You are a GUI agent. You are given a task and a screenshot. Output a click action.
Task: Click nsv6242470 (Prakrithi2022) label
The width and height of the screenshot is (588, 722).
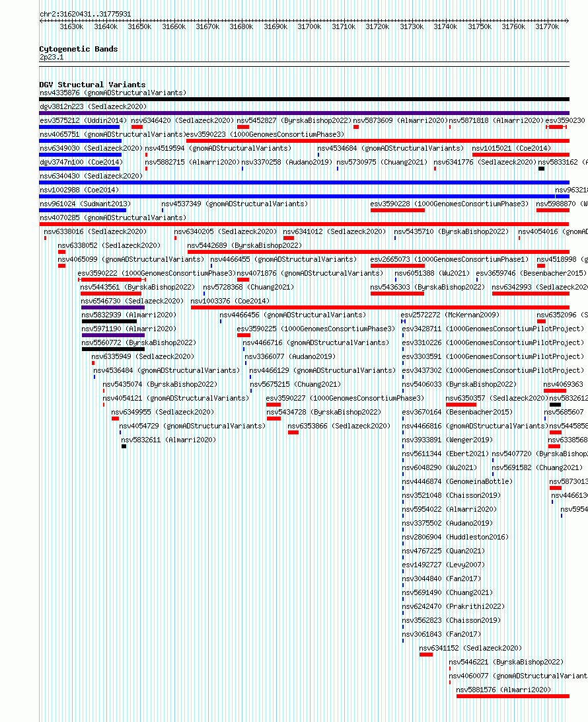click(x=453, y=606)
